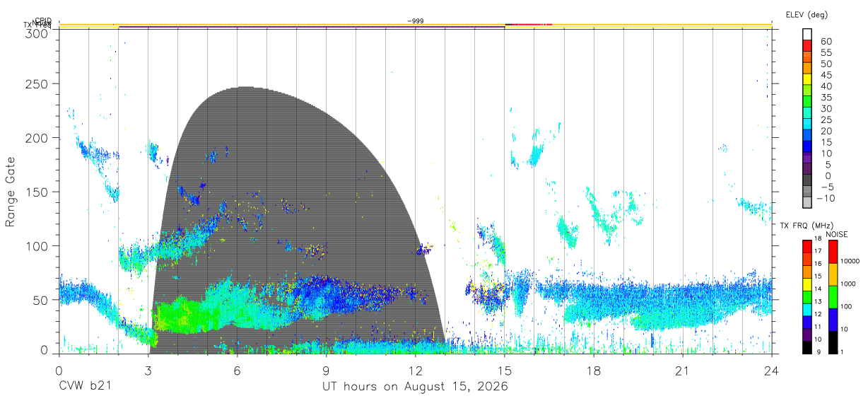Image resolution: width=868 pixels, height=401 pixels.
Task: Select the red swatch in TX FRQ colorbar
Action: (x=807, y=246)
